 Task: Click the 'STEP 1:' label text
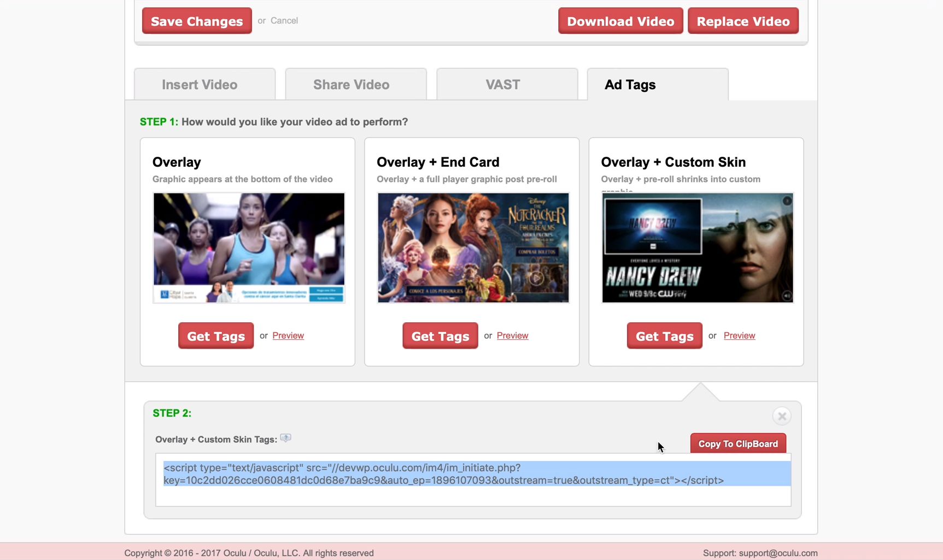point(159,122)
